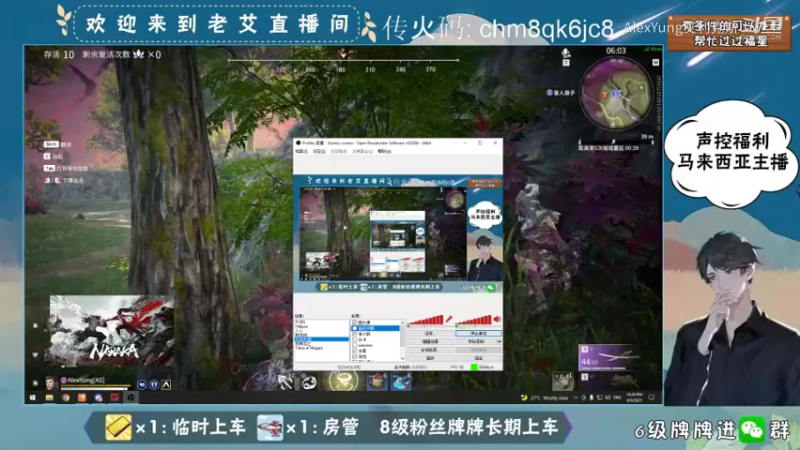Mute the microphone icon in OBS window
Viewport: 800px width, 450px height.
coord(449,319)
